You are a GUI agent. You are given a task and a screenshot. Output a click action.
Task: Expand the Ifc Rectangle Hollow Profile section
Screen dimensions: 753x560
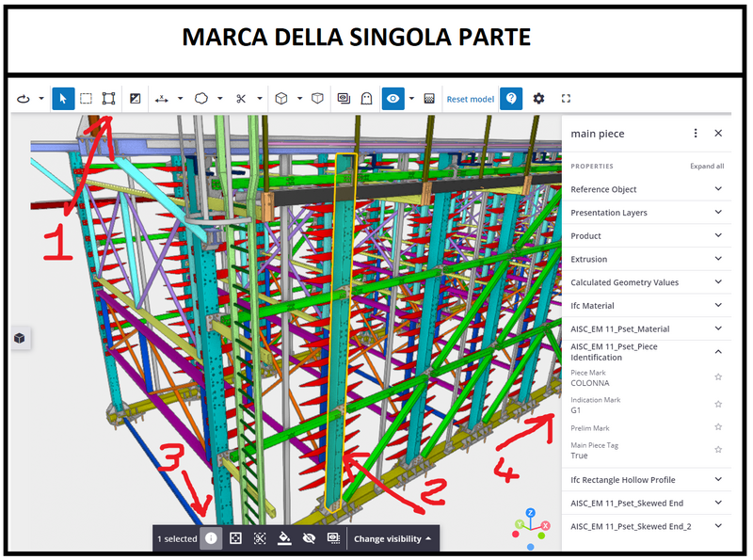pyautogui.click(x=647, y=480)
